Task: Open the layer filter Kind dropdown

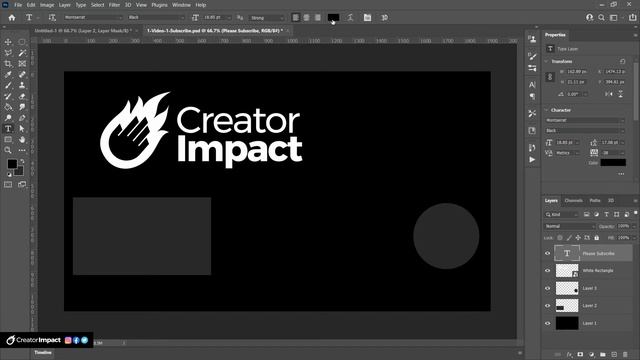Action: tap(562, 214)
